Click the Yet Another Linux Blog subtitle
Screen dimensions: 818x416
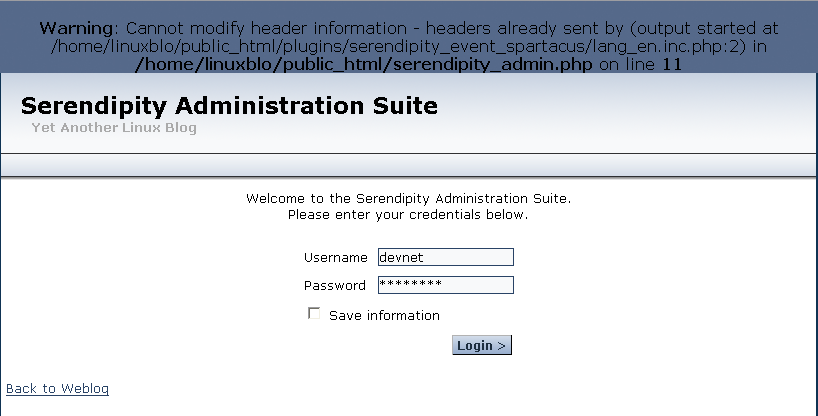pos(114,128)
